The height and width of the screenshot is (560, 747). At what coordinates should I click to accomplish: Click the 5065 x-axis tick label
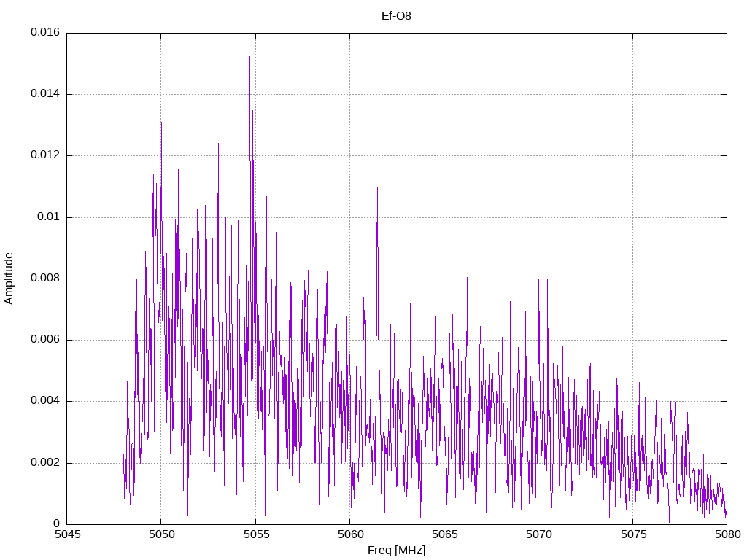click(444, 534)
